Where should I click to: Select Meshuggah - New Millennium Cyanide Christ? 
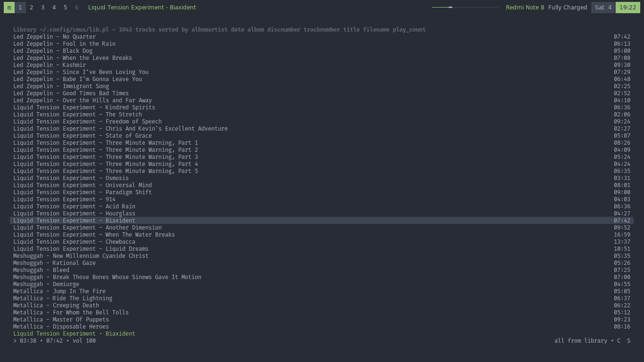pyautogui.click(x=322, y=256)
